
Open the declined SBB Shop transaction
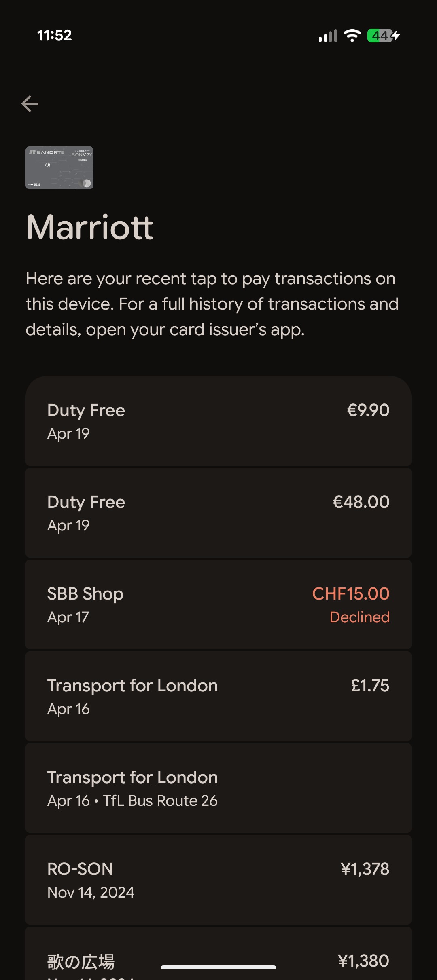pos(218,604)
